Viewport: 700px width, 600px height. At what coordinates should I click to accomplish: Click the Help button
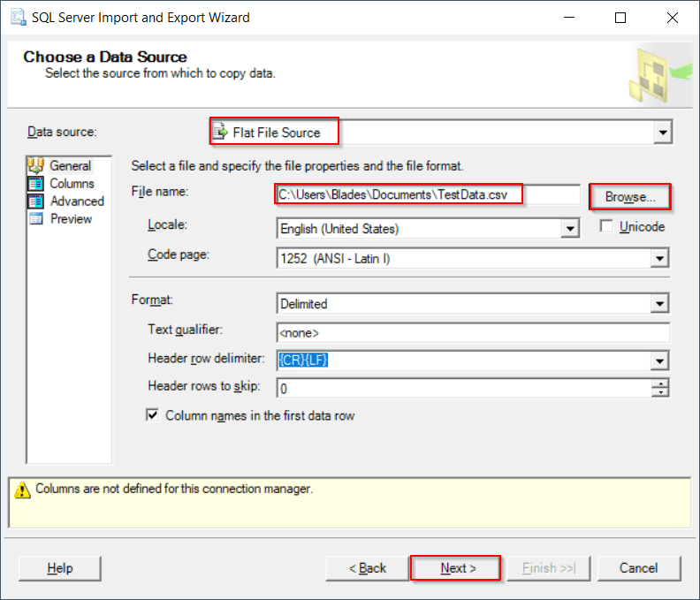(60, 568)
